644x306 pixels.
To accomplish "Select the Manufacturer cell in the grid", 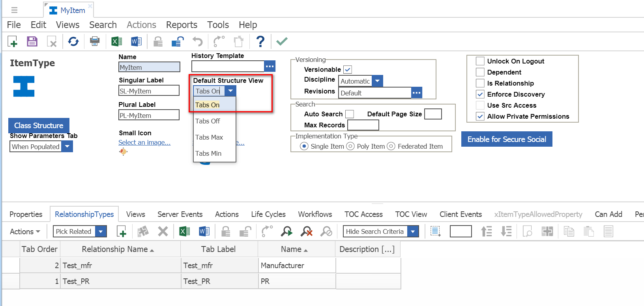I will click(297, 265).
